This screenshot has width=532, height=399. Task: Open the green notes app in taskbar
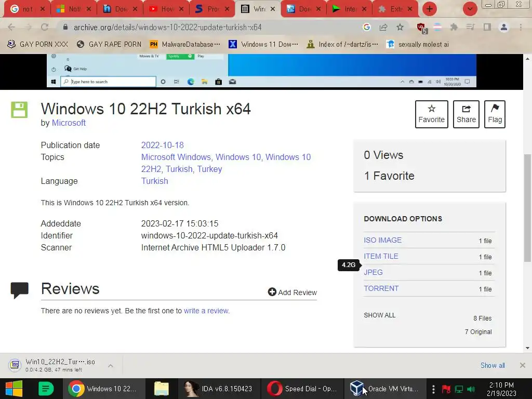46,389
